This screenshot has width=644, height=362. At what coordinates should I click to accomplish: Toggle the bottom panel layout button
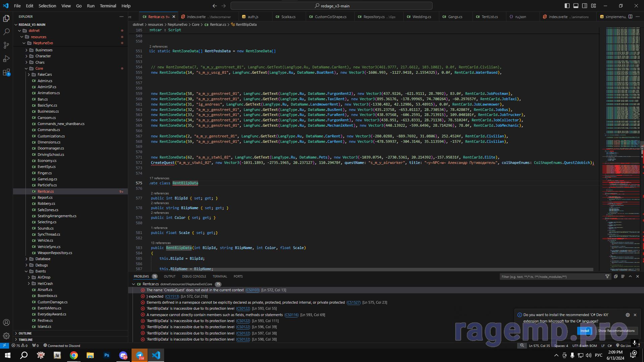(576, 6)
